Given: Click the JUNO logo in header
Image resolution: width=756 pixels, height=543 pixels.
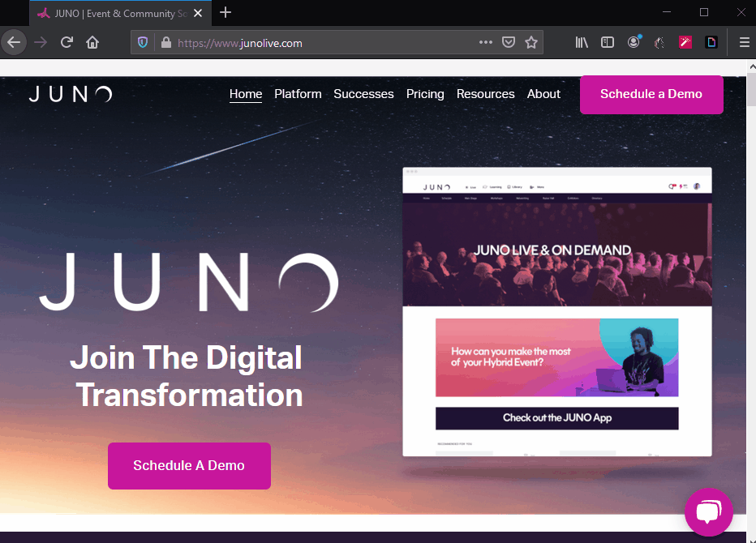Looking at the screenshot, I should coord(71,94).
